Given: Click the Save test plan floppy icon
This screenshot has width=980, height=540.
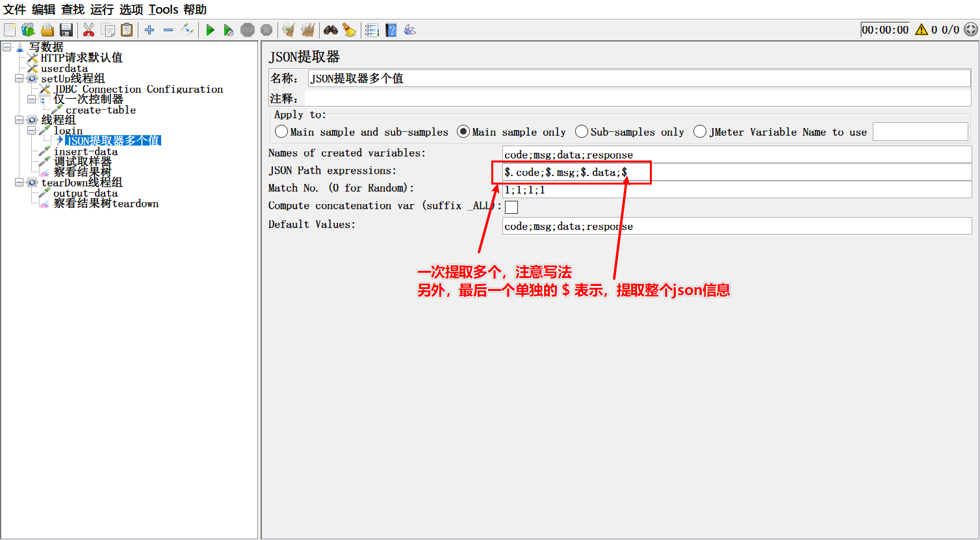Looking at the screenshot, I should 66,30.
